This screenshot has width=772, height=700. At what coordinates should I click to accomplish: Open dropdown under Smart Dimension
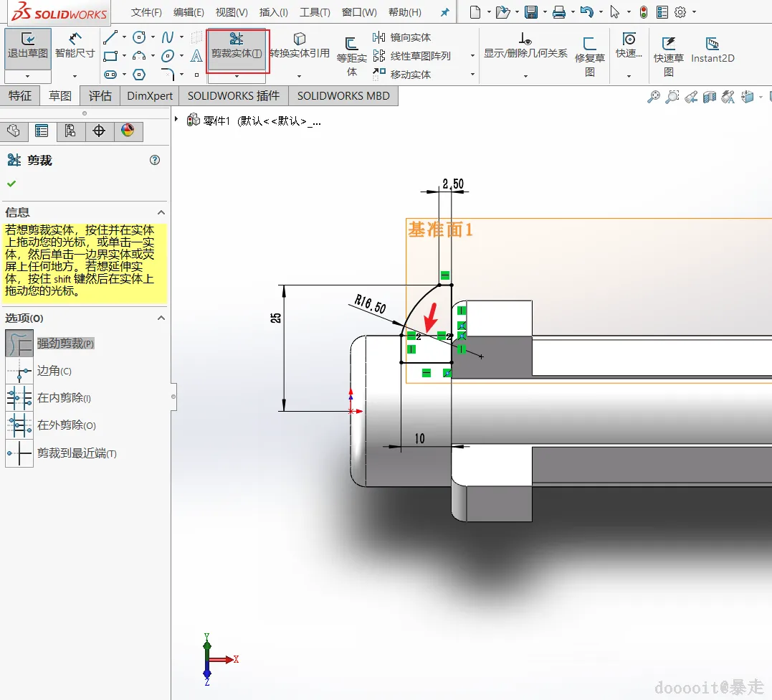(x=75, y=76)
